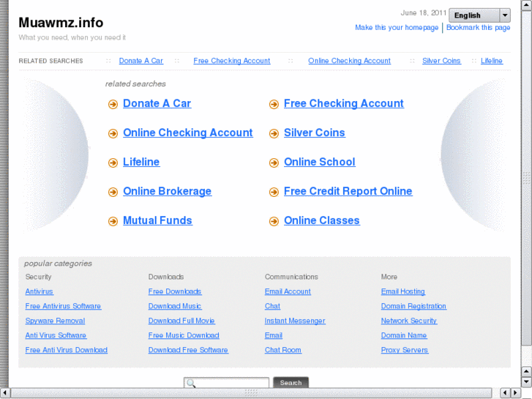Open the Online Classes link
This screenshot has width=532, height=399.
pos(322,220)
